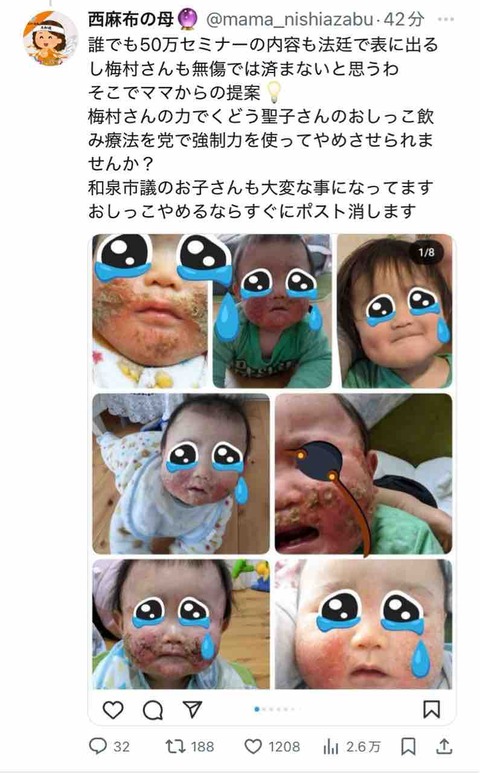Viewport: 480px width, 773px height.
Task: Tap the 1/8 image counter badge
Action: [426, 252]
